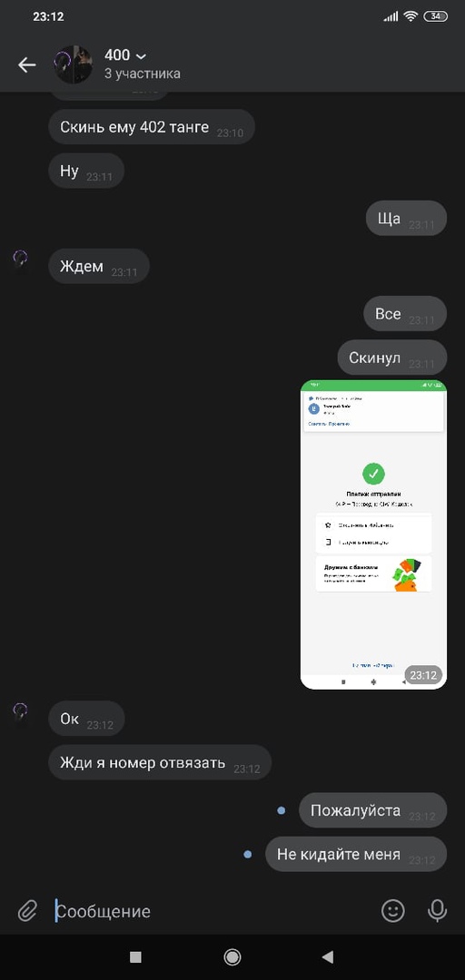Tap the back arrow in chat header

[27, 64]
